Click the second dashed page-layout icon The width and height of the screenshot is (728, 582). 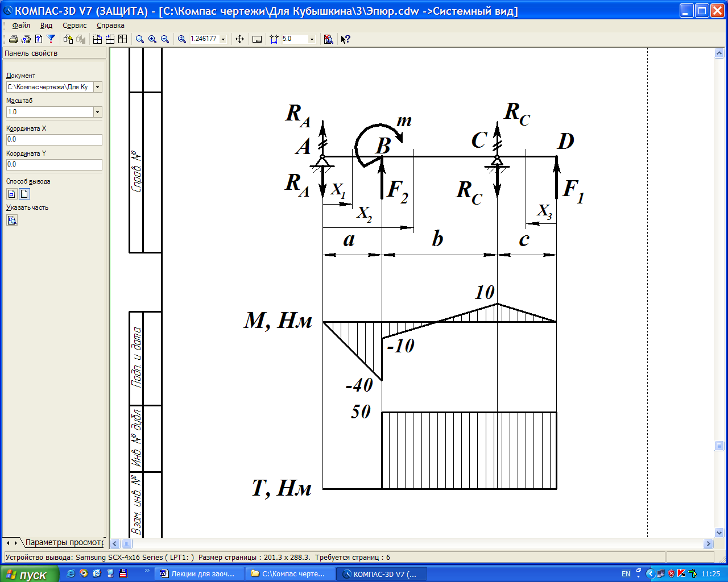[x=110, y=39]
